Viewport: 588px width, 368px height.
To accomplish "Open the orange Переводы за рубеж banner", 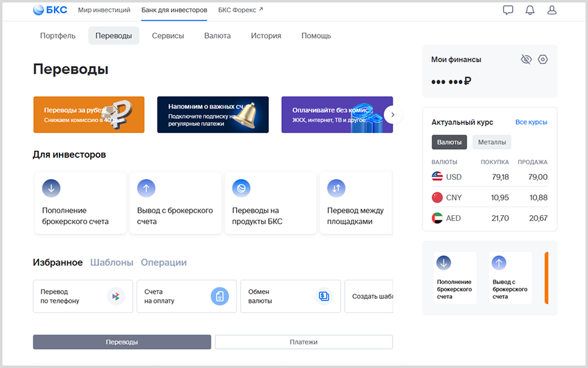I will pos(89,115).
